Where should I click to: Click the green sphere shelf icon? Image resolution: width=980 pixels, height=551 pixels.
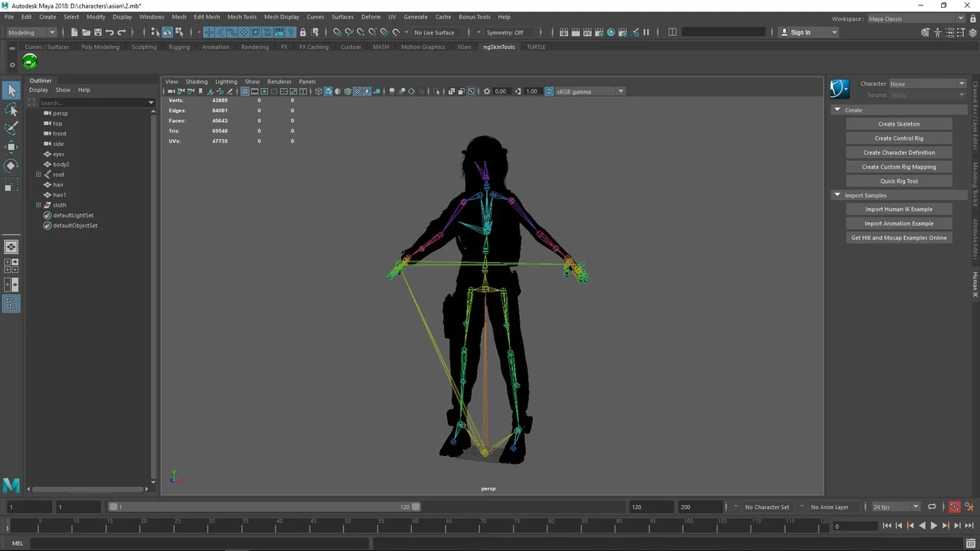[30, 62]
